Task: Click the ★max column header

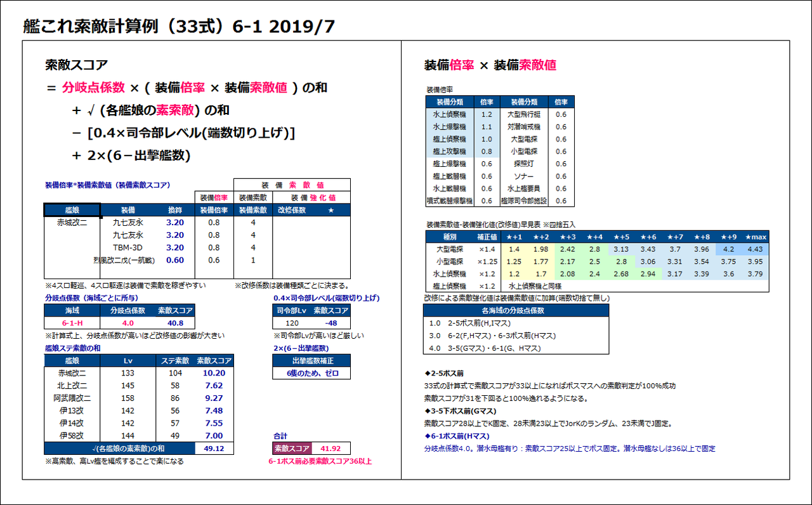Action: point(755,237)
